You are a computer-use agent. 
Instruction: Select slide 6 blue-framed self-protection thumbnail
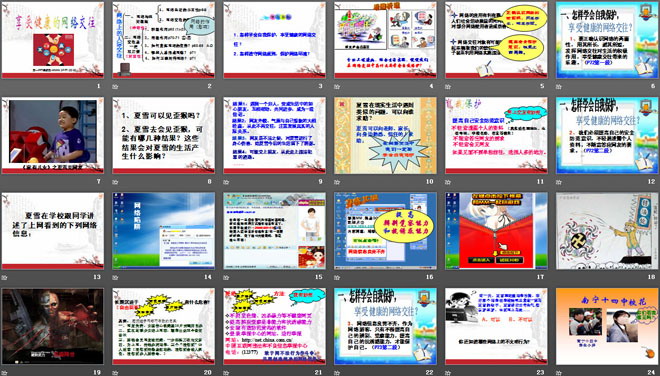click(607, 40)
